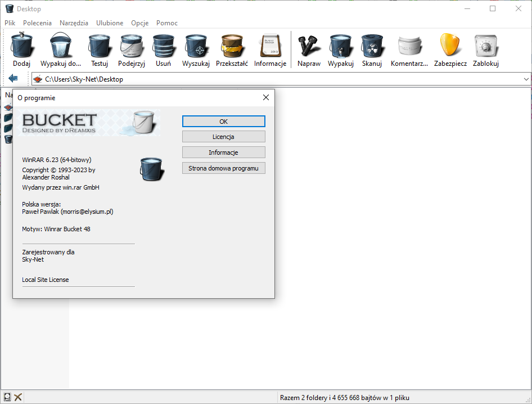Image resolution: width=532 pixels, height=404 pixels.
Task: Open the Komentarz... tool
Action: pyautogui.click(x=409, y=45)
